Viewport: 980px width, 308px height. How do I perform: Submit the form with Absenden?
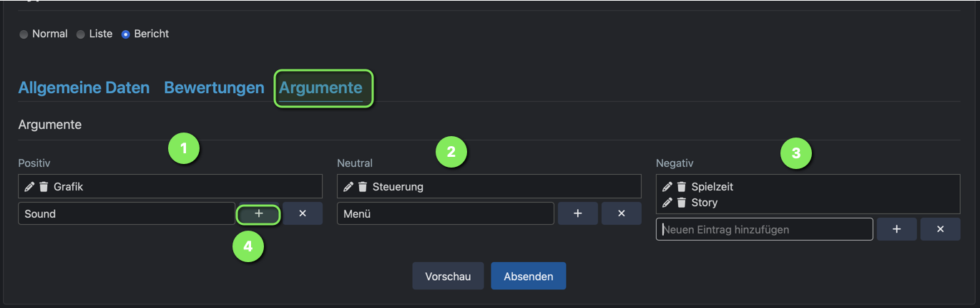click(x=528, y=276)
